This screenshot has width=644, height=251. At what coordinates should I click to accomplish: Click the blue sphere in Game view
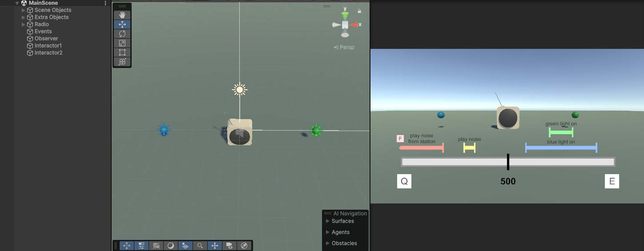click(x=441, y=115)
